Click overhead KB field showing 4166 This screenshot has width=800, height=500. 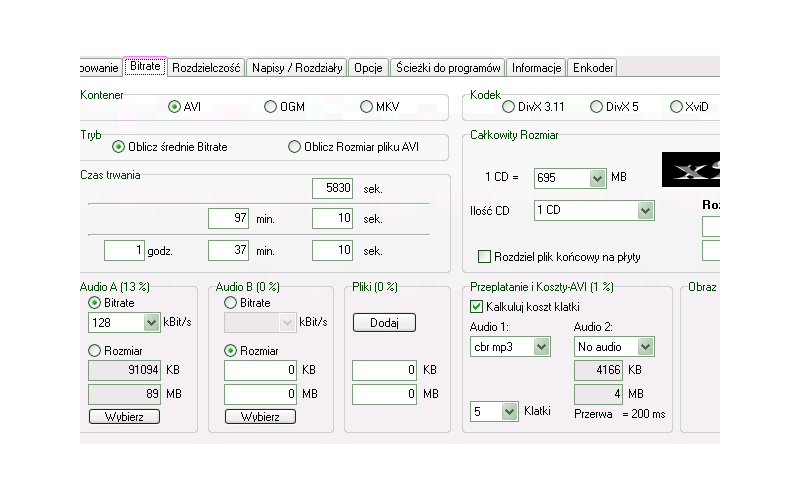(x=598, y=370)
